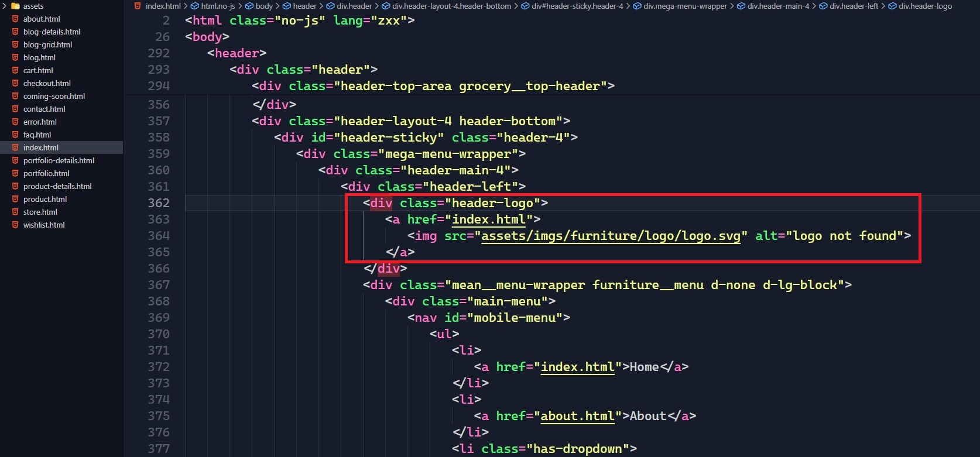Click file icon next to store.html
The image size is (980, 457).
15,212
